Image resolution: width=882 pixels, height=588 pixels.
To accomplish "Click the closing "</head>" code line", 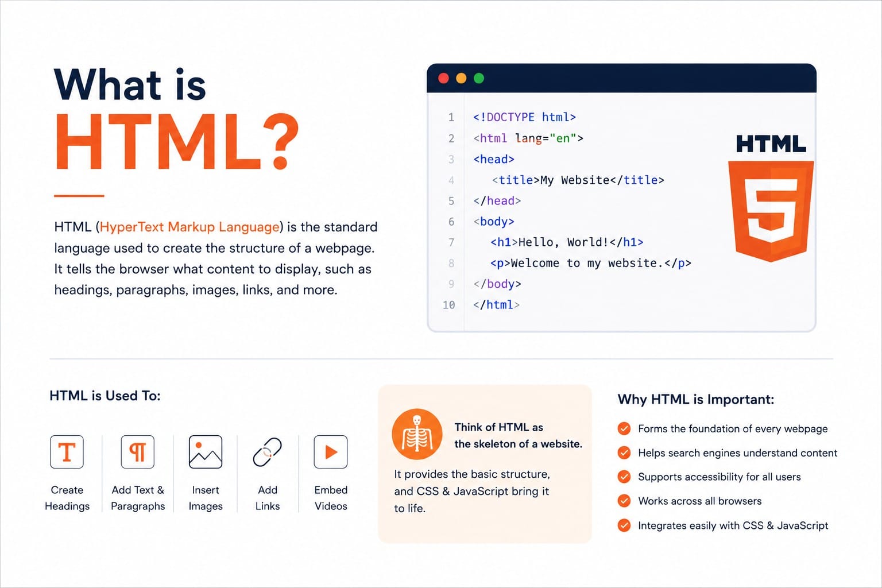I will [x=497, y=201].
